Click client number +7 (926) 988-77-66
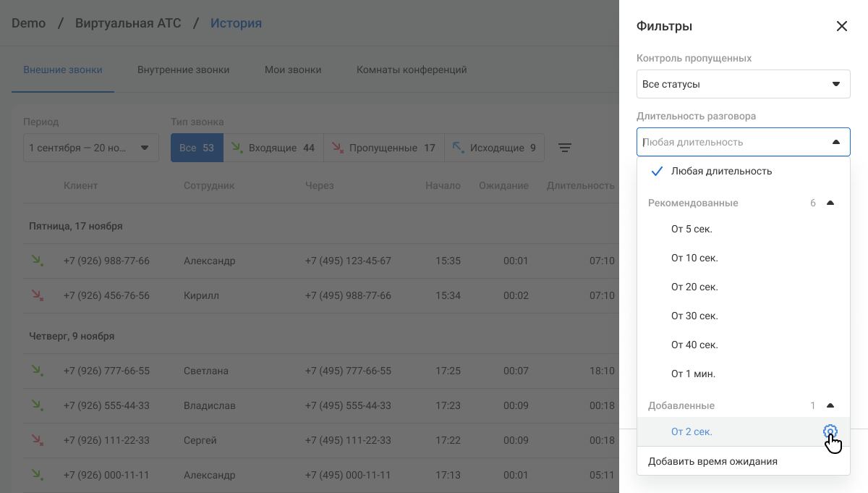Viewport: 868px width, 493px height. coord(106,261)
